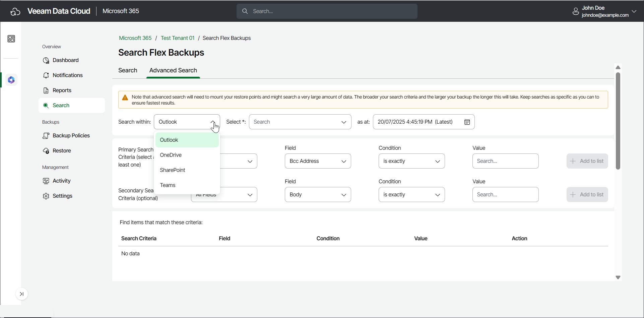The image size is (644, 318).
Task: Click the Condition column header in table
Action: click(x=328, y=239)
